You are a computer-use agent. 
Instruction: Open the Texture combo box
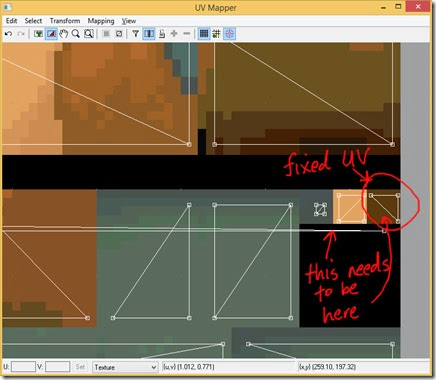point(125,367)
